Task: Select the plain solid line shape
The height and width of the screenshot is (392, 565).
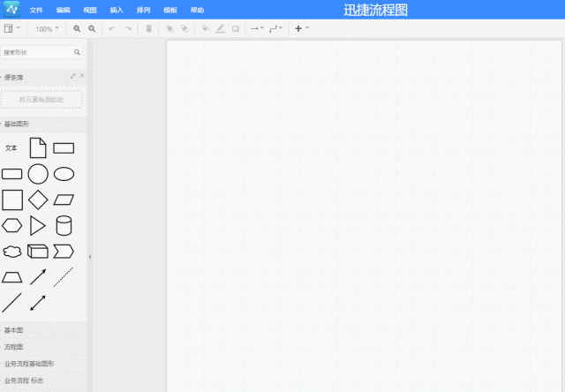Action: click(11, 303)
